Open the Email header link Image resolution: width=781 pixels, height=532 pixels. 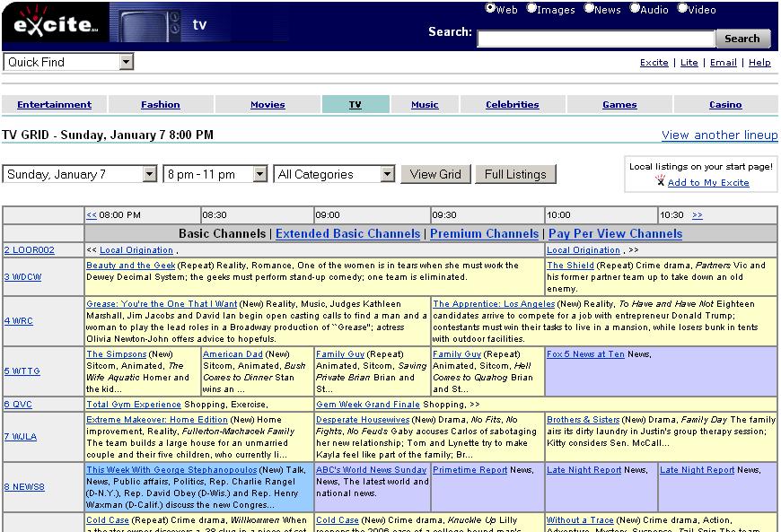pos(724,62)
